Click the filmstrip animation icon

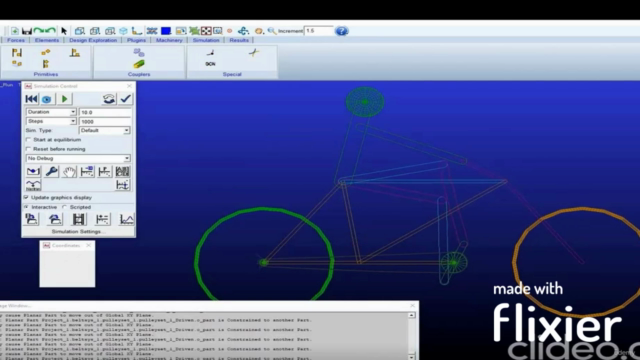79,219
